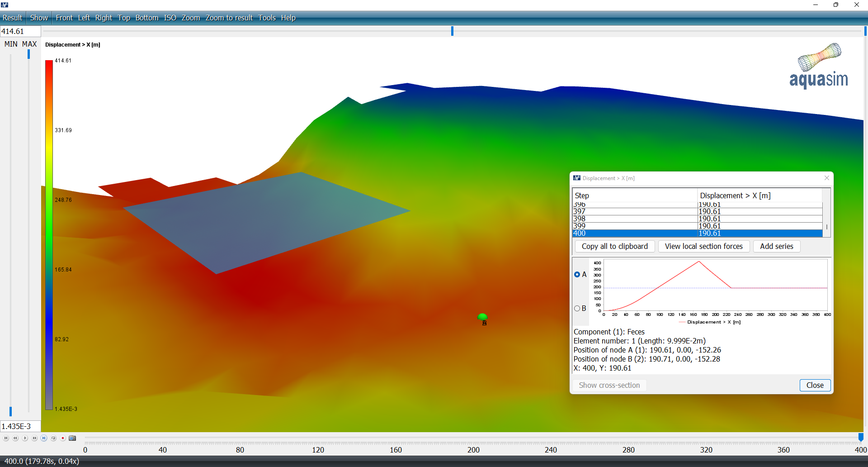Click the MIN vertical slider handle

point(10,411)
